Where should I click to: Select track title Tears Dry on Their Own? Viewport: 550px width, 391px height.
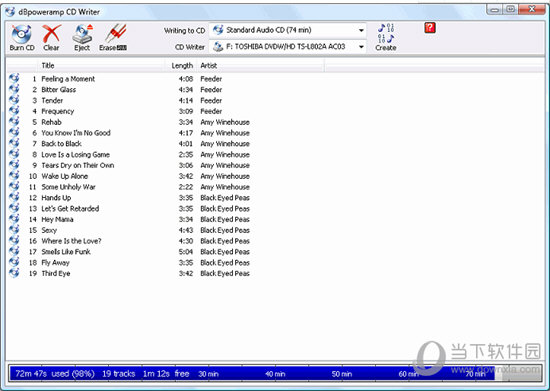(x=78, y=166)
